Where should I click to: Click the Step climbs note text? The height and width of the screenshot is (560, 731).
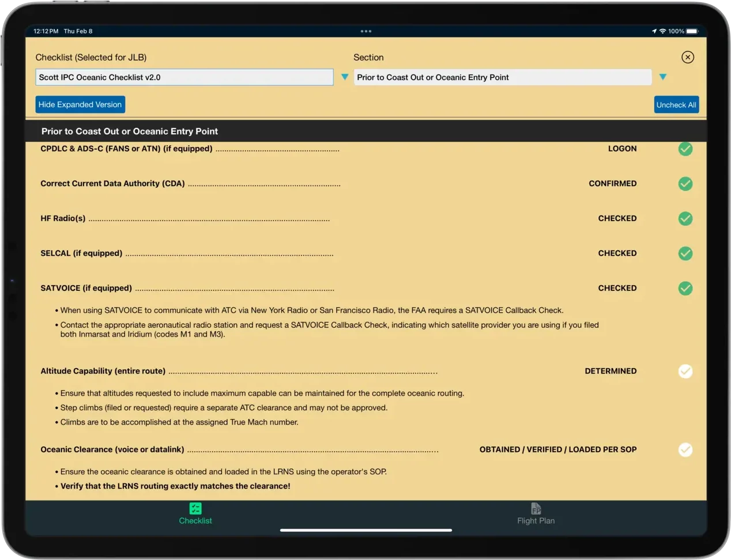point(224,407)
